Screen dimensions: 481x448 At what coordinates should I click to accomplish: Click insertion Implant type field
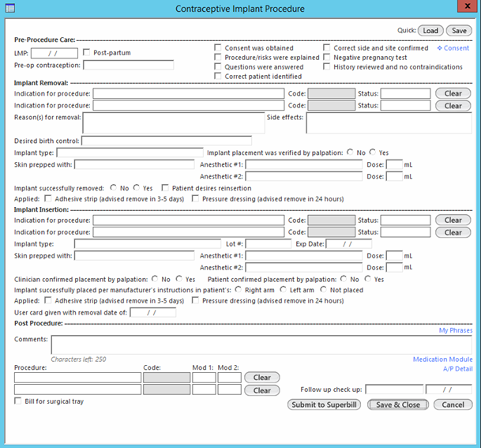tap(148, 244)
